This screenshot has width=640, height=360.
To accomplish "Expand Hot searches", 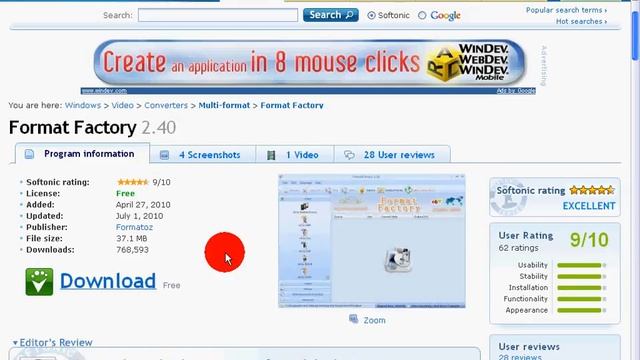I will pyautogui.click(x=581, y=21).
